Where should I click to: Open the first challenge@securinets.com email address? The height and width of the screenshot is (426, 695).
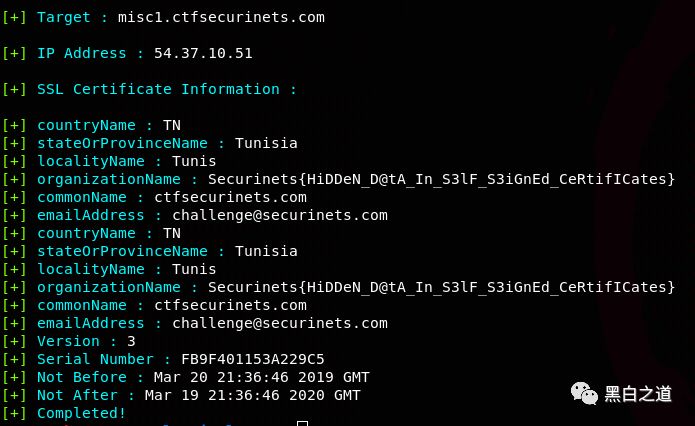point(280,215)
